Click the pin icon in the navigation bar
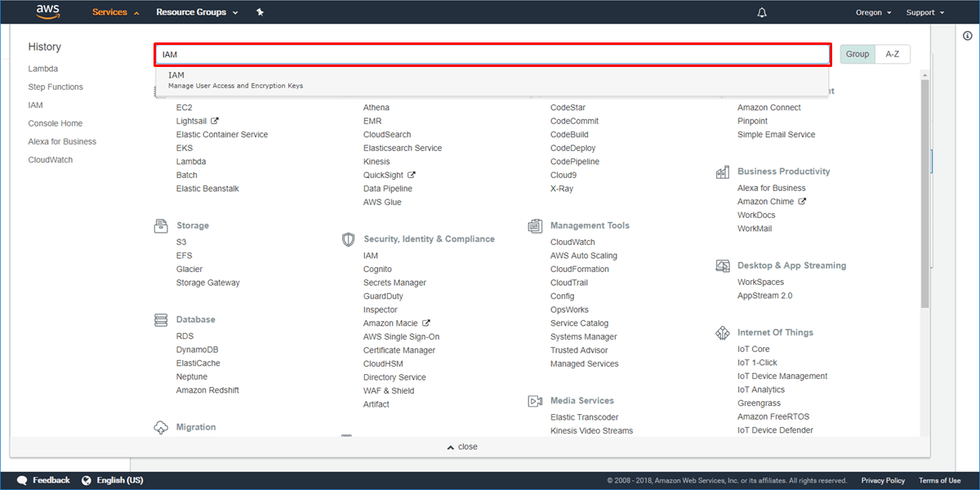This screenshot has width=980, height=490. (x=259, y=11)
